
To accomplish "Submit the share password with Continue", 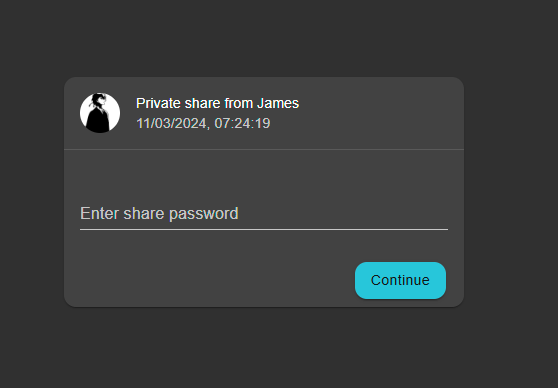I will (x=400, y=280).
